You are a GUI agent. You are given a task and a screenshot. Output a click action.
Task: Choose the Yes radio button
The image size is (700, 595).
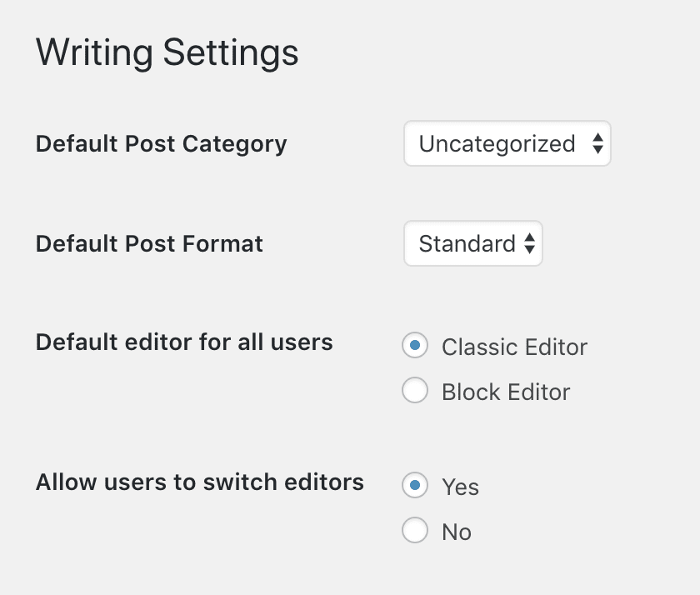(415, 485)
